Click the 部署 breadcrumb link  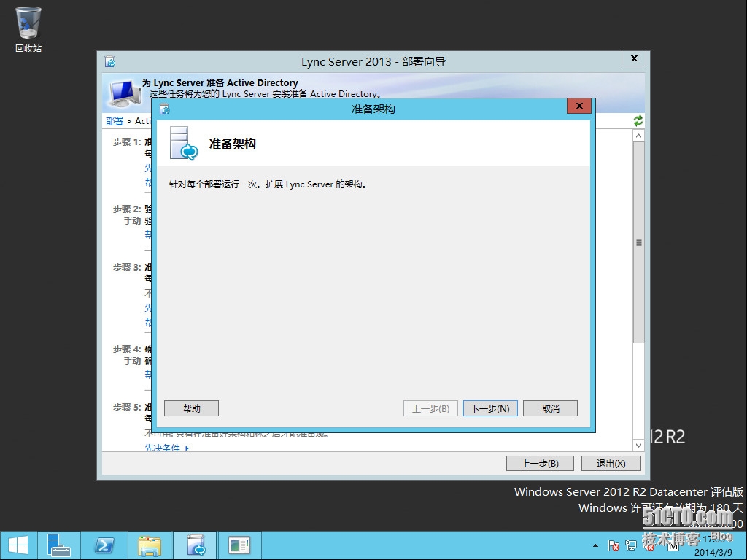pos(115,121)
